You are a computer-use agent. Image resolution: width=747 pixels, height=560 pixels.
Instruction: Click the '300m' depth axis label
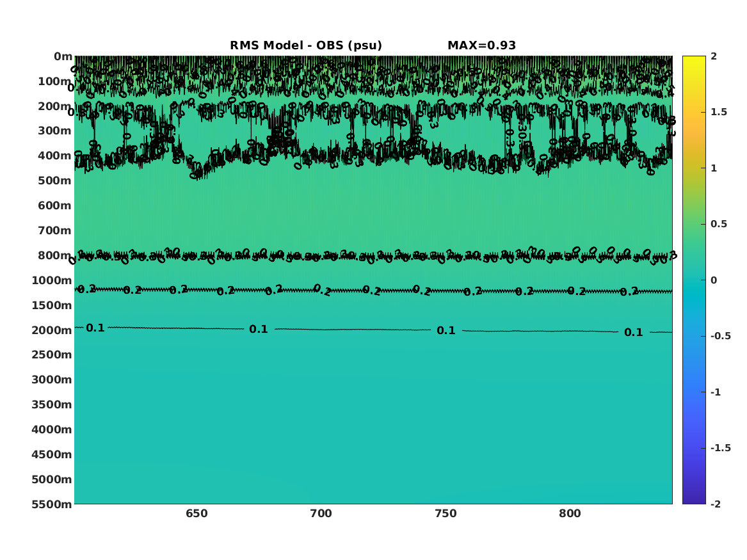(x=55, y=131)
